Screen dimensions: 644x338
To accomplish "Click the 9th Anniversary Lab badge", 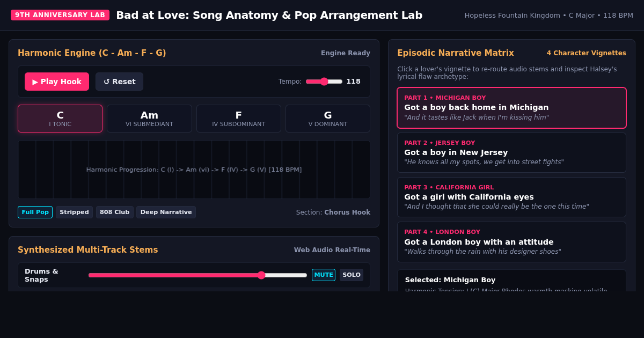I will coord(60,15).
